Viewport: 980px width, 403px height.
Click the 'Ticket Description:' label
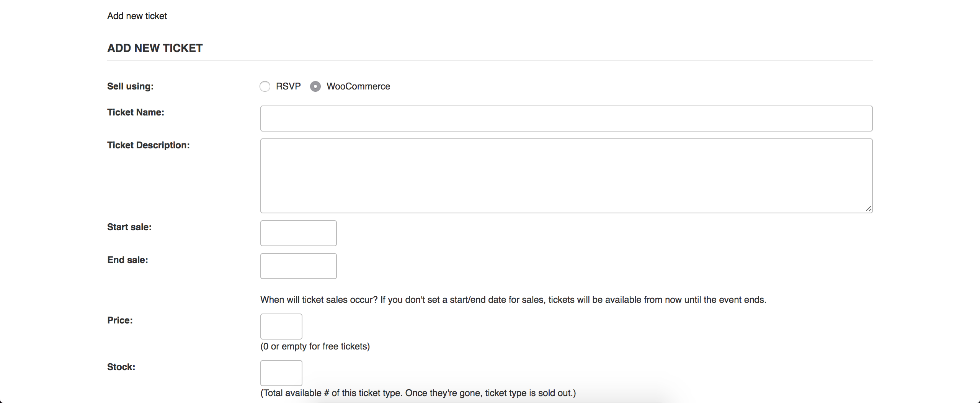(x=148, y=145)
